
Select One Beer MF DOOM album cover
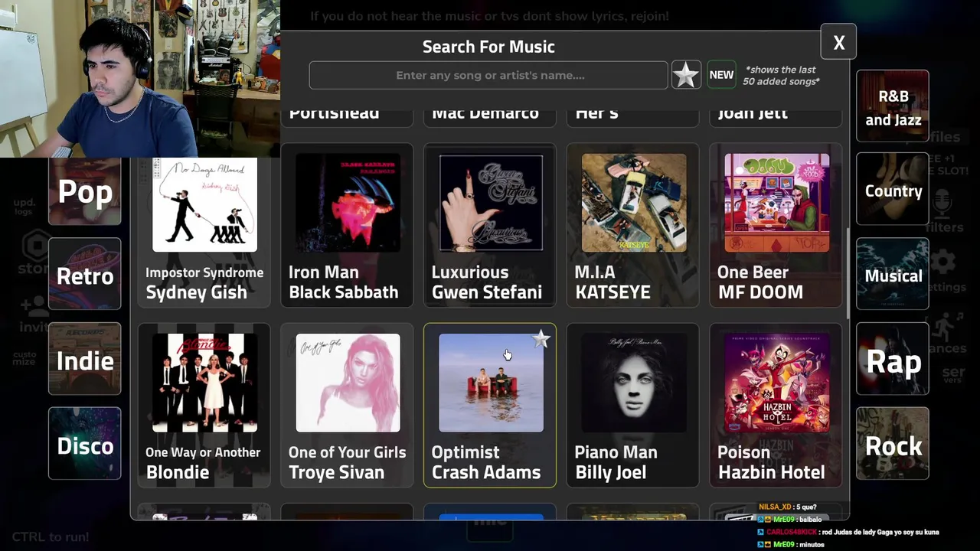(776, 203)
